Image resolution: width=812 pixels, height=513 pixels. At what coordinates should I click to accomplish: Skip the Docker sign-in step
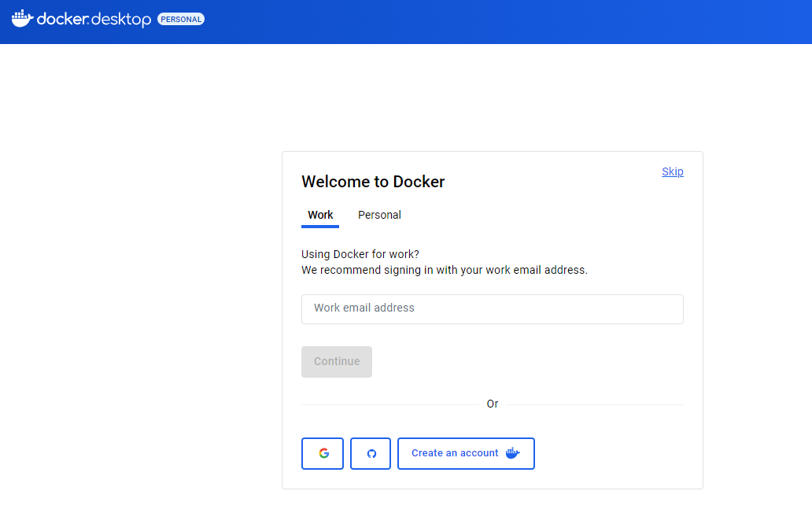tap(672, 172)
